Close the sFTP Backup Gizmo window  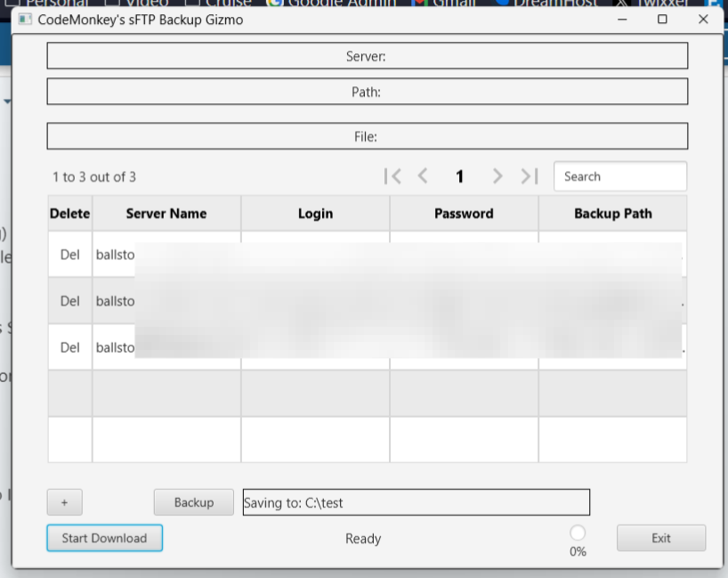coord(703,20)
